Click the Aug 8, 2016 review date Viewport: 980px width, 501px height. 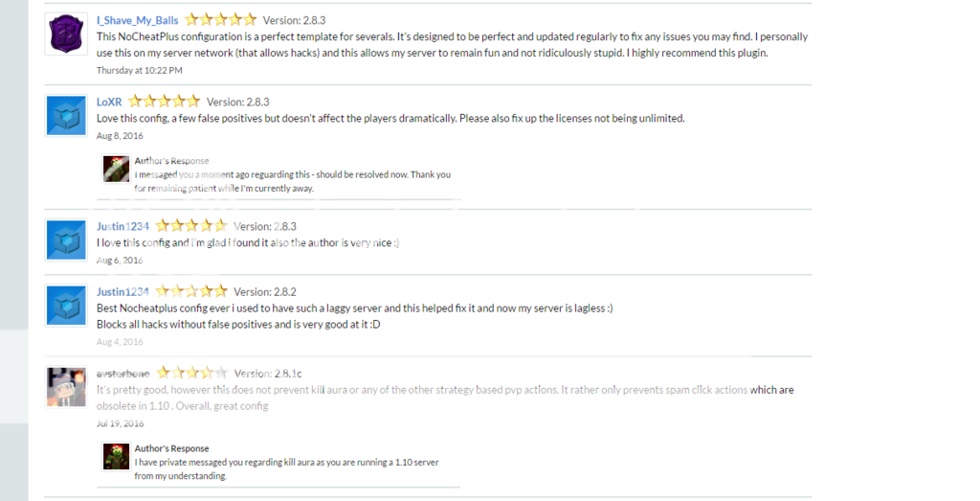click(x=120, y=135)
